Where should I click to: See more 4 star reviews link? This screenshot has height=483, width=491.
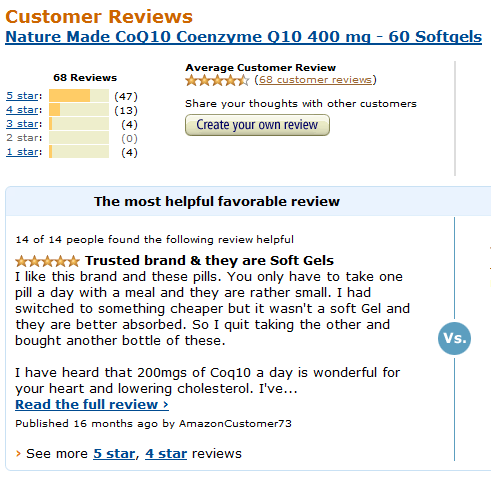pos(166,454)
